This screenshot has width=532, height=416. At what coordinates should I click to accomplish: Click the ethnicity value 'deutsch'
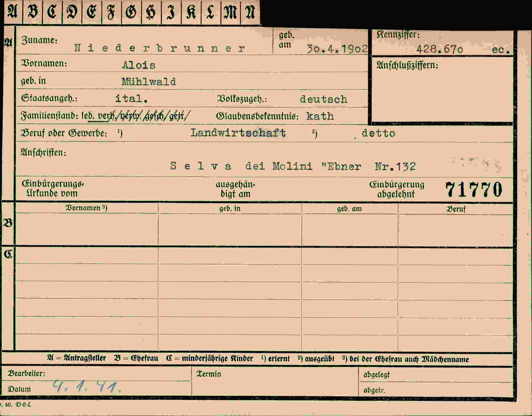click(x=324, y=99)
